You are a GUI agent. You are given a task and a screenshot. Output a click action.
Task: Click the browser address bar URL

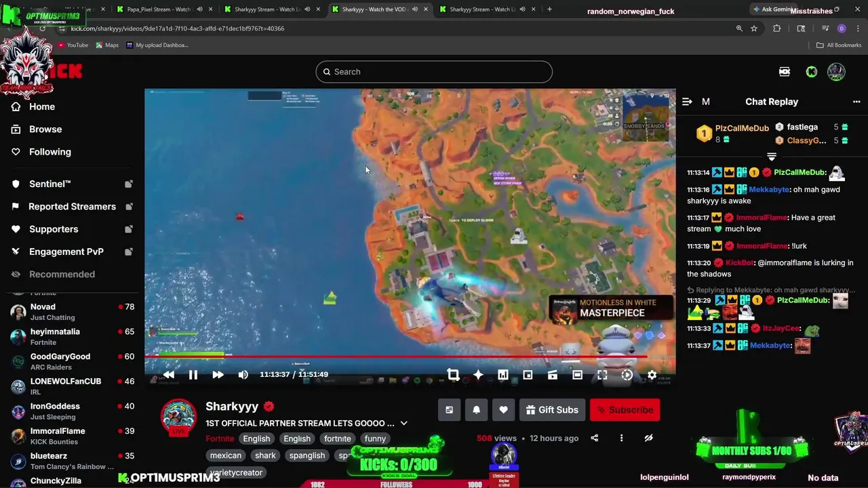[178, 28]
